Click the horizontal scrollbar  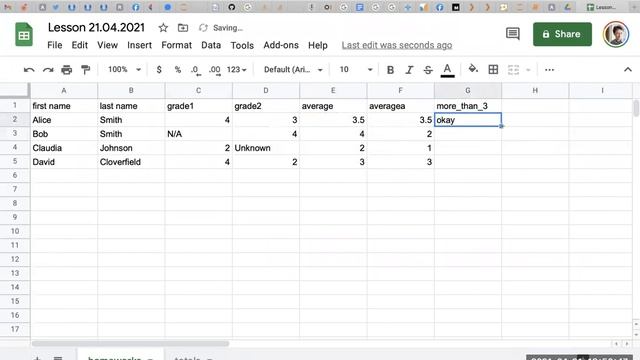(130, 343)
